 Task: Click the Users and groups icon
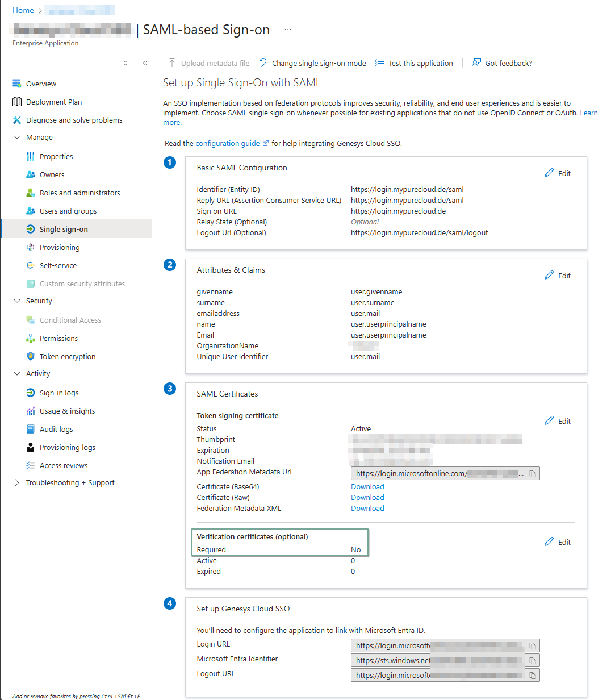pyautogui.click(x=31, y=211)
